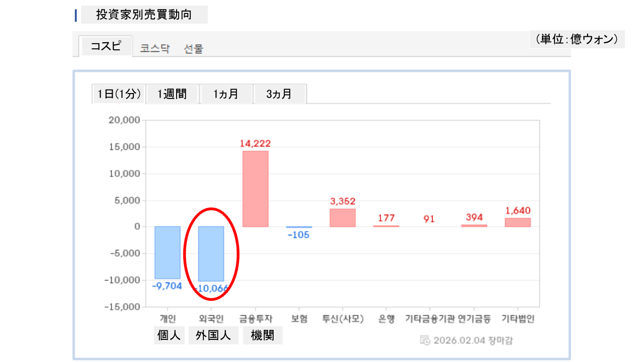The height and width of the screenshot is (362, 644).
Task: Click the circled 외국인 blue bar
Action: pyautogui.click(x=211, y=253)
